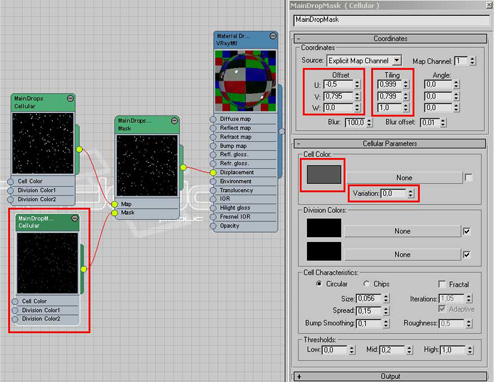Click the second Division Colors None button
This screenshot has height=382, width=494.
[402, 255]
